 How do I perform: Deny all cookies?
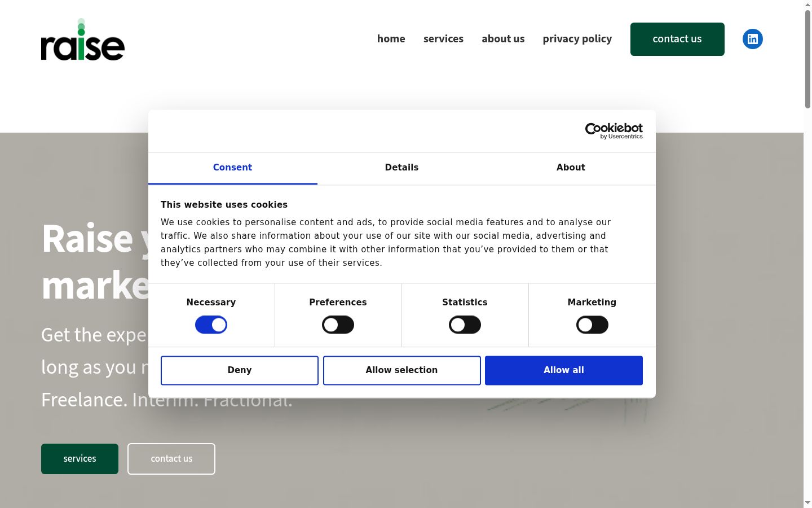pos(240,370)
